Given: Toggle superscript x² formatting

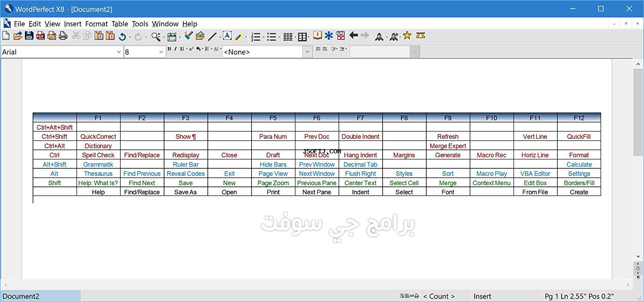Looking at the screenshot, I should pos(191,49).
